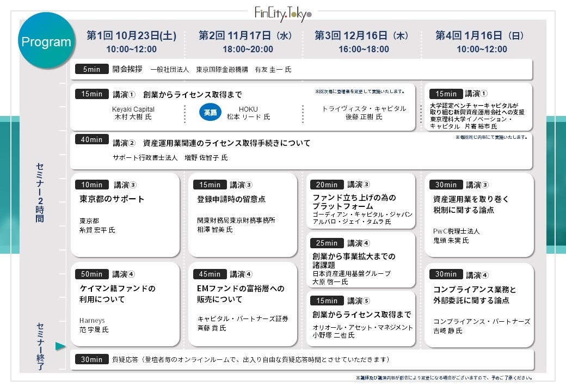Click キャピタル・パートナーズ証券 text
566x392 pixels.
click(x=243, y=318)
